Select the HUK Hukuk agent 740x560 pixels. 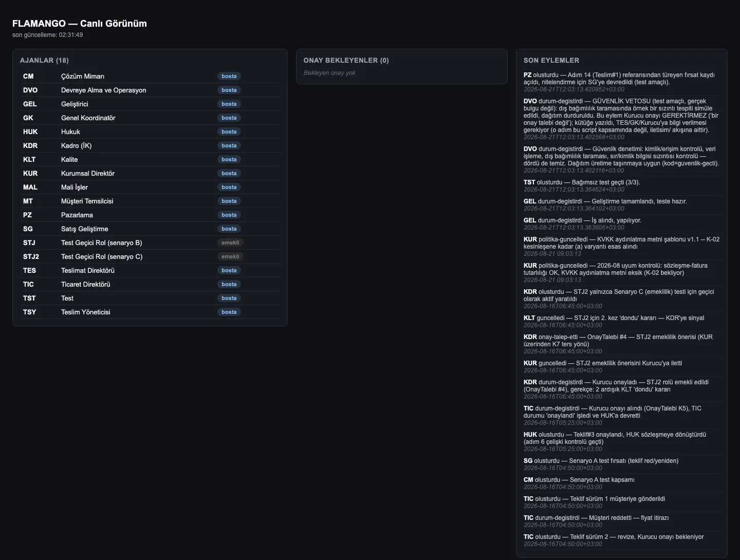(x=150, y=132)
